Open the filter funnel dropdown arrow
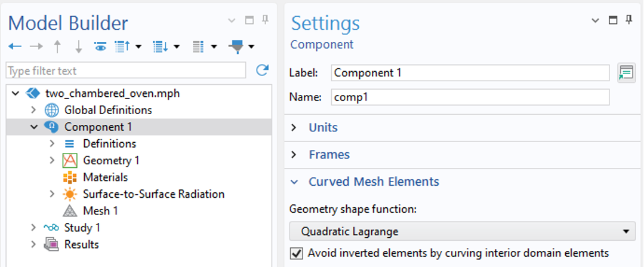Viewport: 644px width, 267px height. click(251, 47)
